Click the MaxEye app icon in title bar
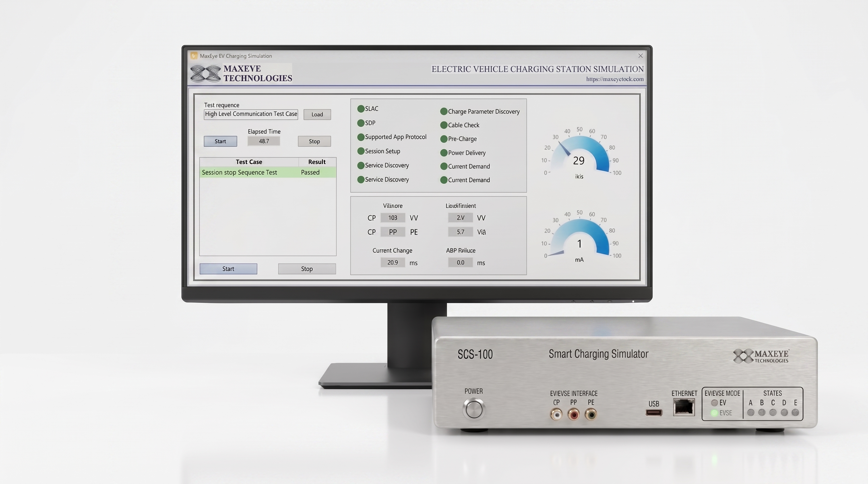868x484 pixels. coord(194,55)
